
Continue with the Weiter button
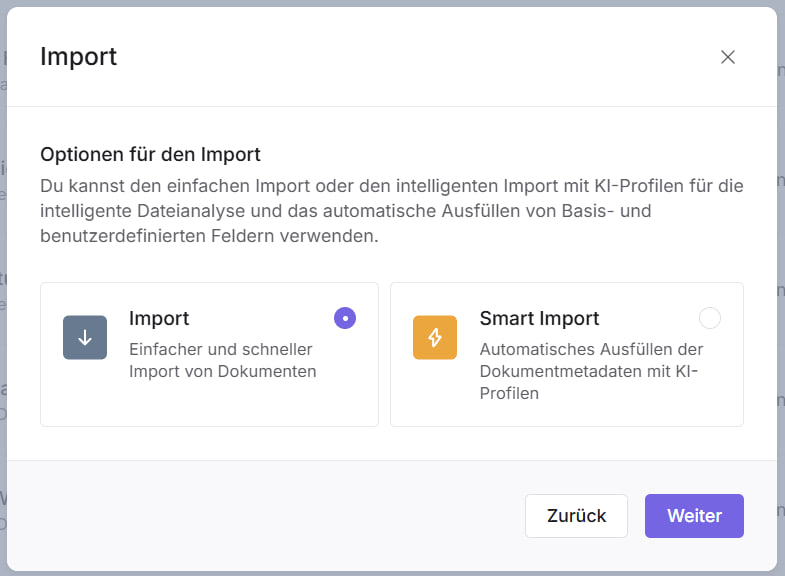(694, 516)
